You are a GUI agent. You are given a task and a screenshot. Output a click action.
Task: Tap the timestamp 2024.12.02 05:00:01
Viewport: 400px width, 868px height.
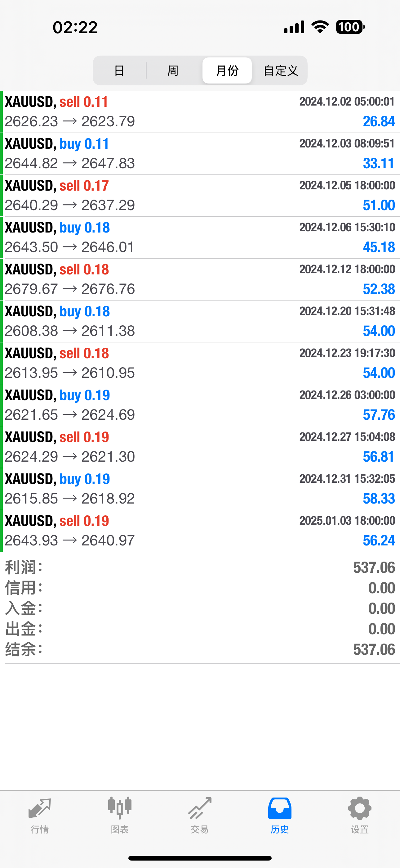[347, 102]
